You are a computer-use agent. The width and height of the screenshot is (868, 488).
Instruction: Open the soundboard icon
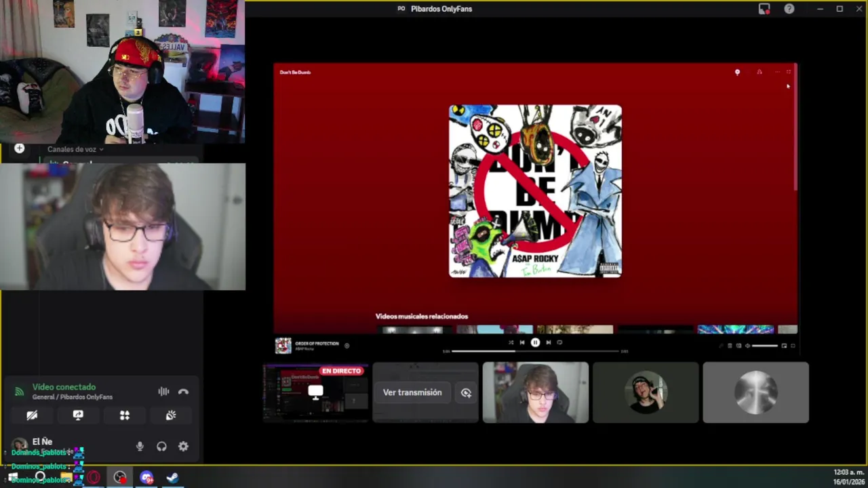tap(171, 415)
